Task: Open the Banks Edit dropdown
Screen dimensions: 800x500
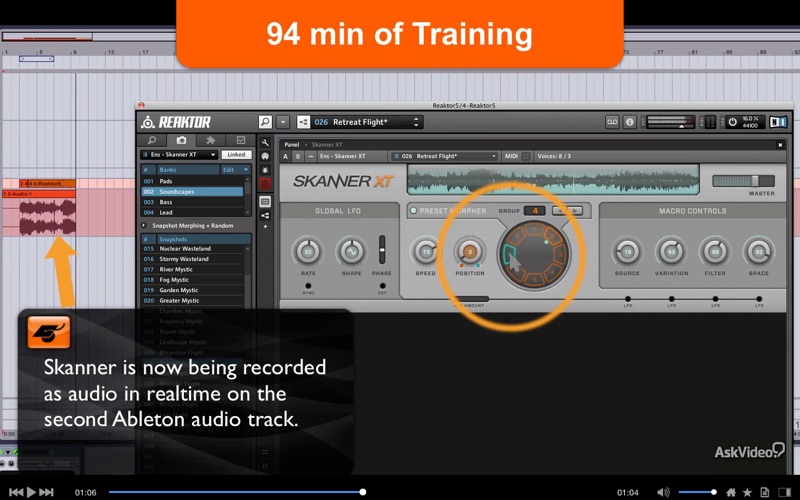Action: tap(236, 169)
